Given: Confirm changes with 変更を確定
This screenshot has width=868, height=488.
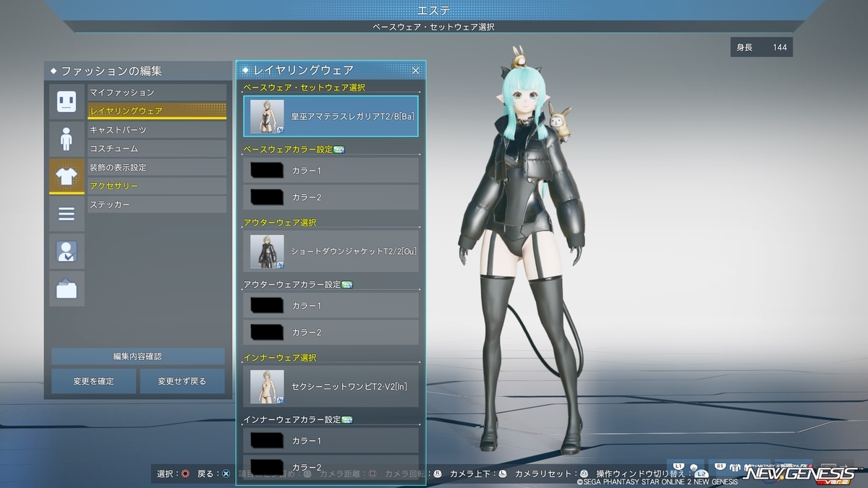Looking at the screenshot, I should pos(93,381).
